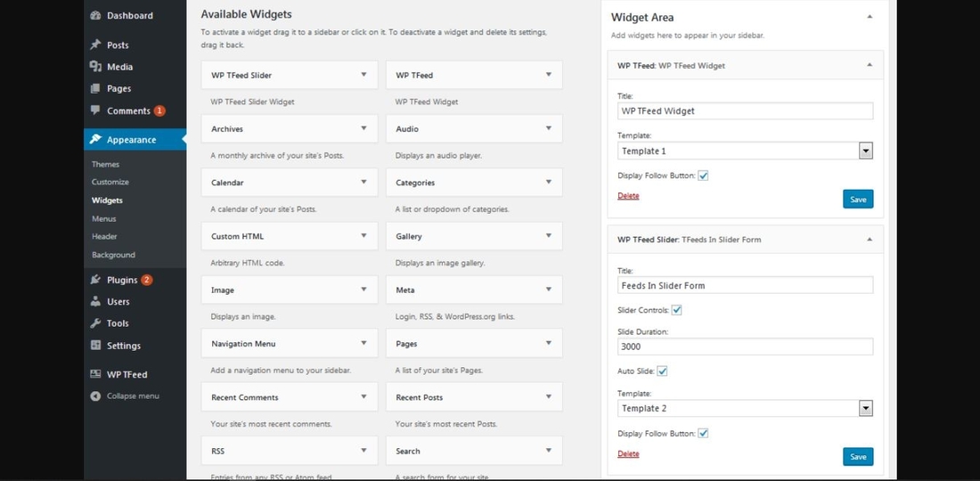This screenshot has height=481, width=980.
Task: Uncheck Display Follow Button in WP TFeed widget
Action: pos(703,175)
